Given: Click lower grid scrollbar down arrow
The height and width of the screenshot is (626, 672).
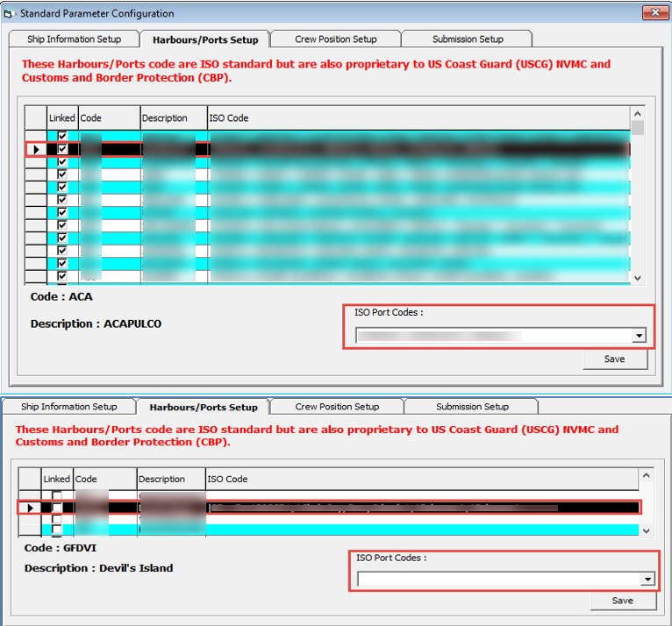Looking at the screenshot, I should click(647, 531).
